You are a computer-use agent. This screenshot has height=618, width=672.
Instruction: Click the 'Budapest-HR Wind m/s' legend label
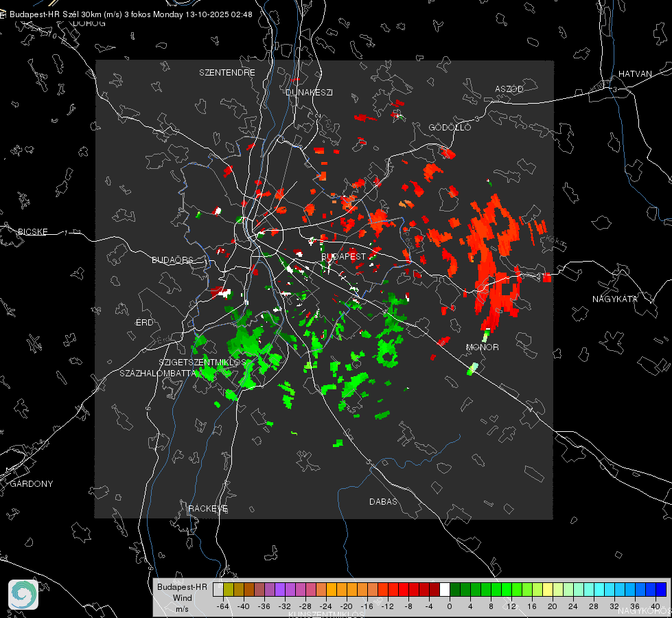(x=182, y=597)
